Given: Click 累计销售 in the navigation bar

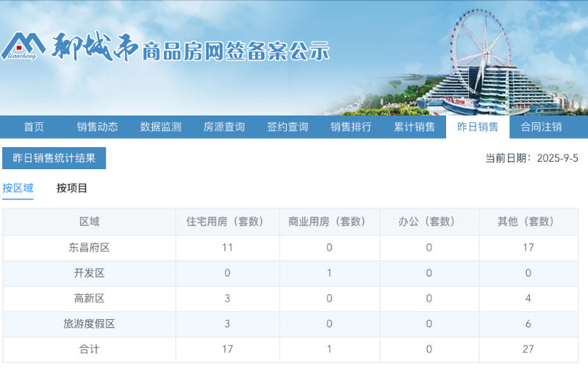Looking at the screenshot, I should (x=414, y=127).
